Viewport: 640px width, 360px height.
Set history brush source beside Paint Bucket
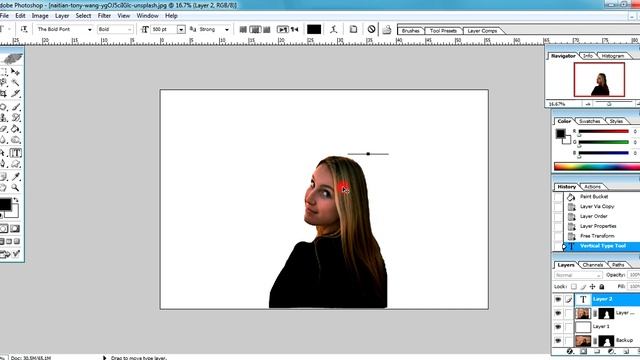(558, 197)
